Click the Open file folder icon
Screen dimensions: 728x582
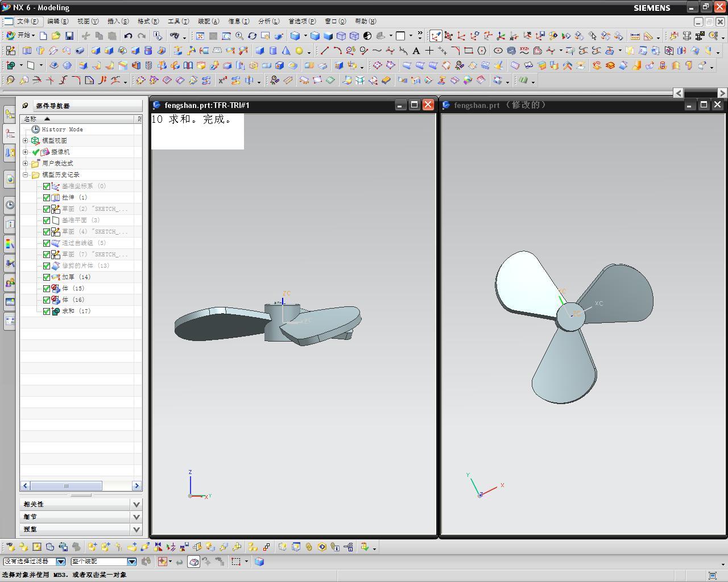56,36
